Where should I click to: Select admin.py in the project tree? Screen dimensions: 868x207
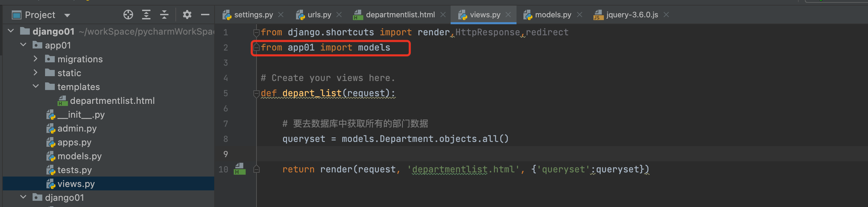(x=77, y=128)
